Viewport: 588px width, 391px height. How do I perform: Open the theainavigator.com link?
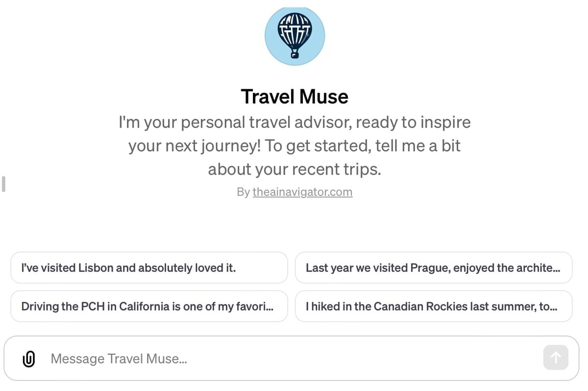coord(302,192)
